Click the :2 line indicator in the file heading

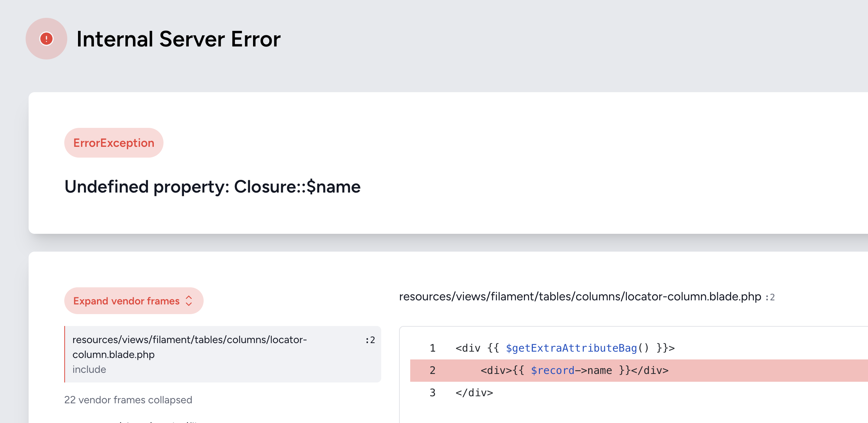pyautogui.click(x=770, y=297)
